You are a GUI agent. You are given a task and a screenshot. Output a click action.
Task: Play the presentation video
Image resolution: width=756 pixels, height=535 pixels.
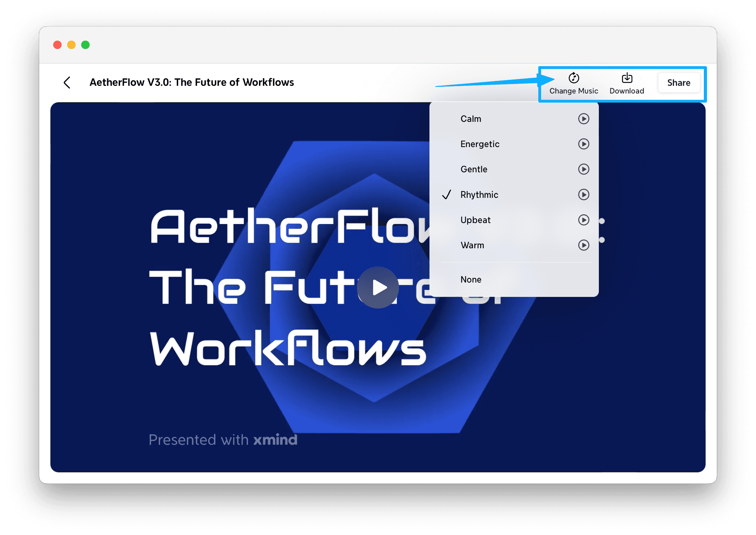(x=378, y=287)
